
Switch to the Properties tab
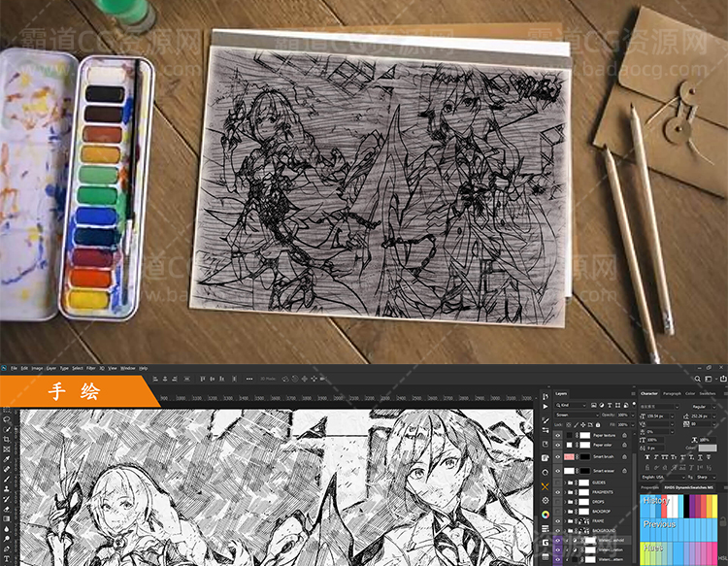click(x=649, y=487)
